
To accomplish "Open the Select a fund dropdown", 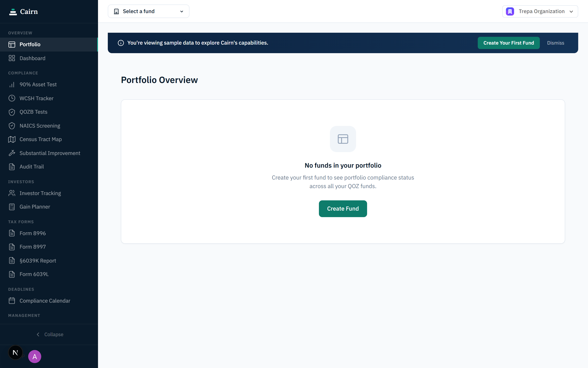I will click(148, 11).
